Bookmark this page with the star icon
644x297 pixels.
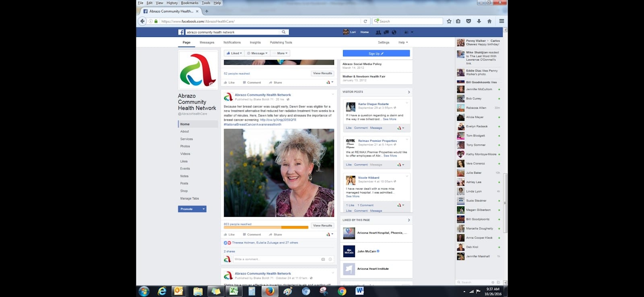tap(449, 21)
